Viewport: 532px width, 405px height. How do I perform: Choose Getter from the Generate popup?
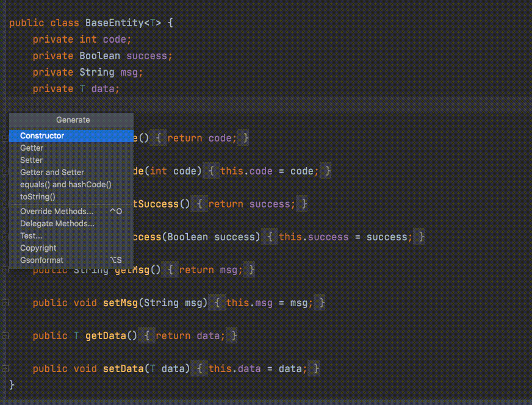(32, 148)
